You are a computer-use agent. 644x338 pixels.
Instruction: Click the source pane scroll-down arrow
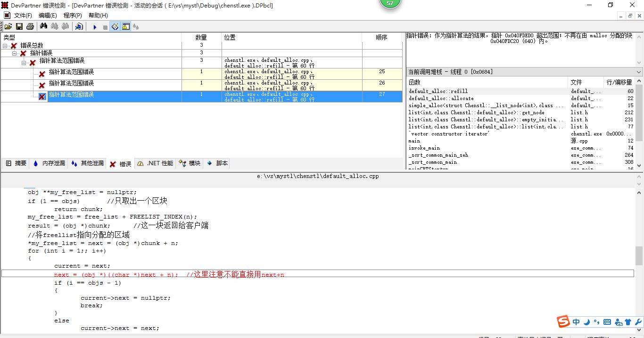pyautogui.click(x=639, y=330)
